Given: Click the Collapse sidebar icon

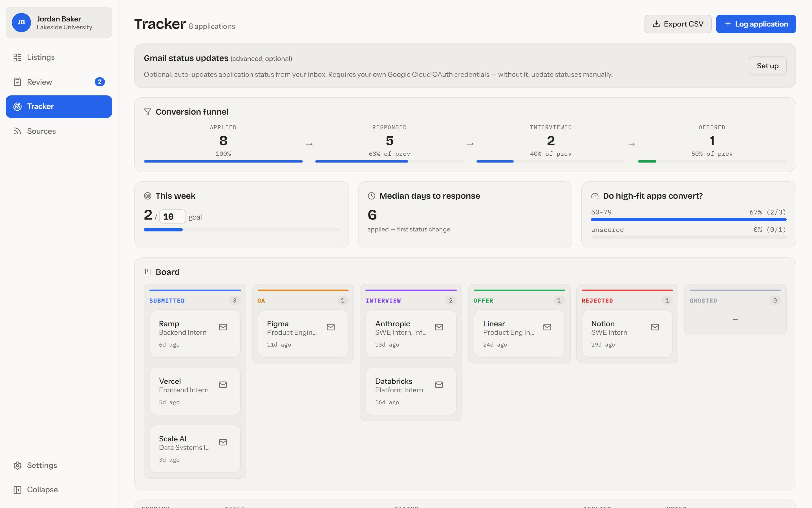Looking at the screenshot, I should [17, 490].
